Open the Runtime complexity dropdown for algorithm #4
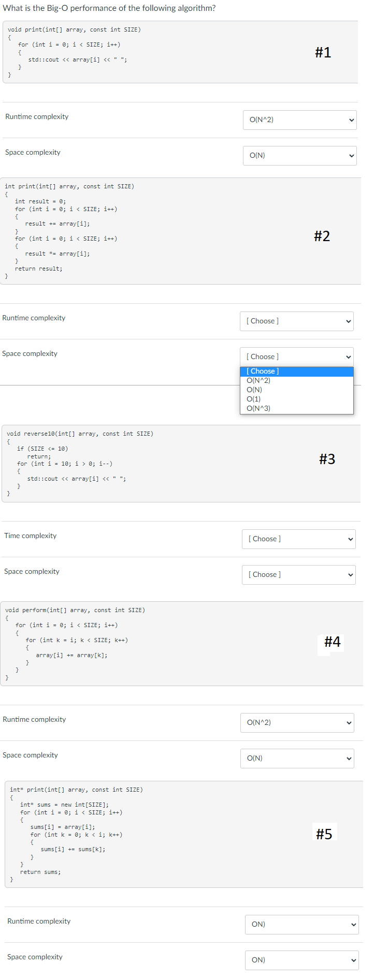Image resolution: width=374 pixels, height=980 pixels. pos(297,722)
